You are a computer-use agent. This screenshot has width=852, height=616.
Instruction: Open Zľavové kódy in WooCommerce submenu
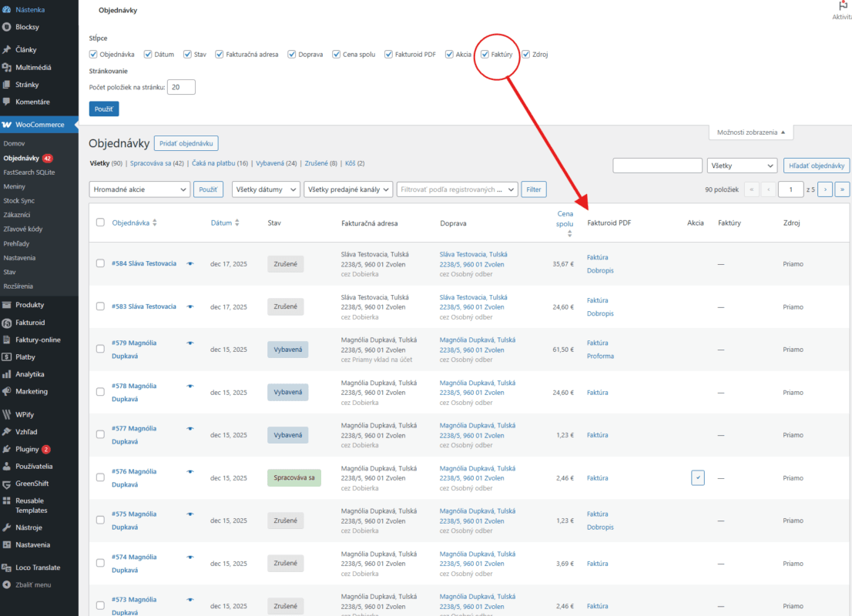22,229
